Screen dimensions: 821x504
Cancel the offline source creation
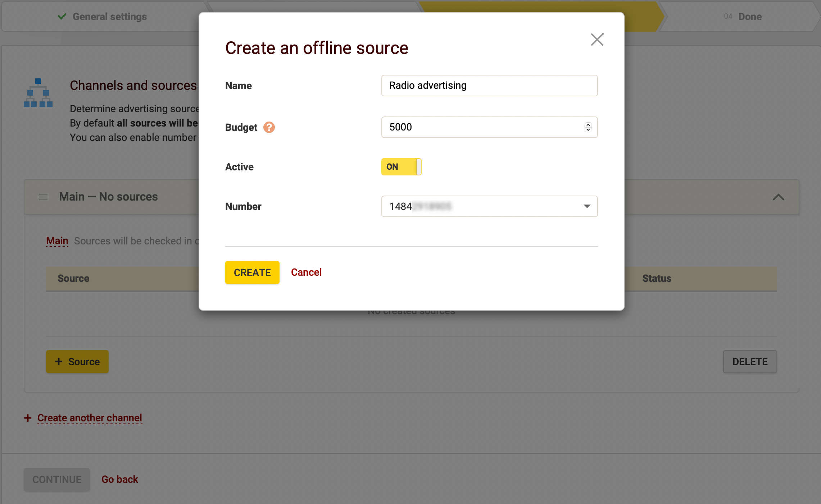click(x=306, y=272)
